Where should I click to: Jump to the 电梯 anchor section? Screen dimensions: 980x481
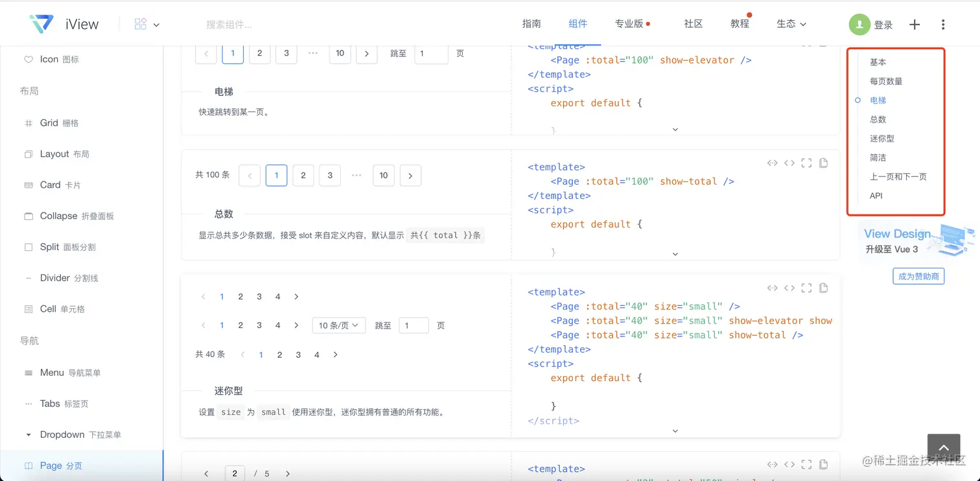pyautogui.click(x=878, y=100)
